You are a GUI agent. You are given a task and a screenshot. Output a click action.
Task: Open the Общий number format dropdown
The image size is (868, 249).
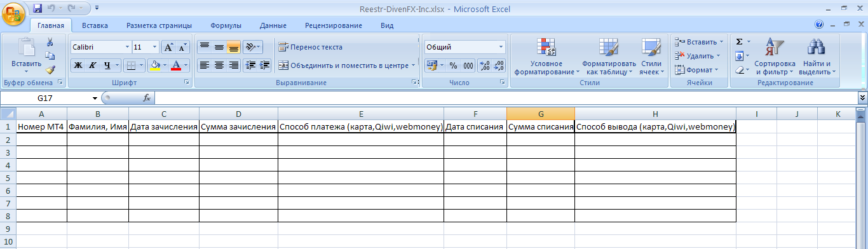pos(501,47)
